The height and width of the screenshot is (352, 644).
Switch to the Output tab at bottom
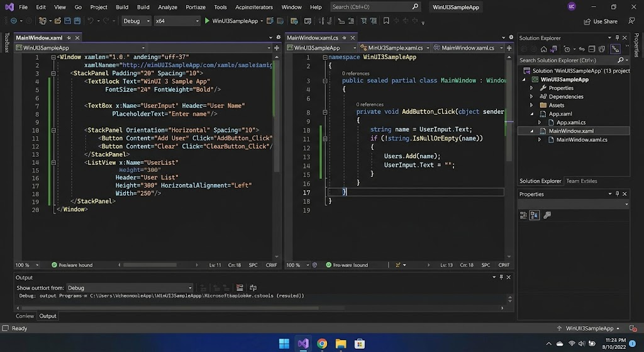[x=48, y=316]
